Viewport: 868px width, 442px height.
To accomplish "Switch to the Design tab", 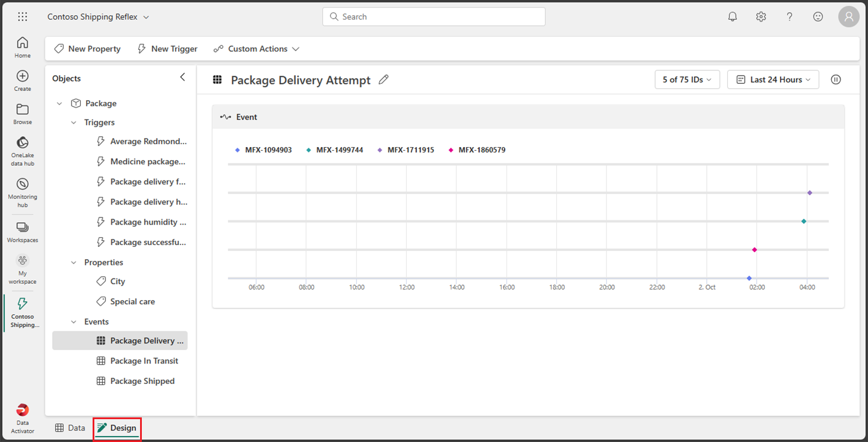I will tap(117, 428).
